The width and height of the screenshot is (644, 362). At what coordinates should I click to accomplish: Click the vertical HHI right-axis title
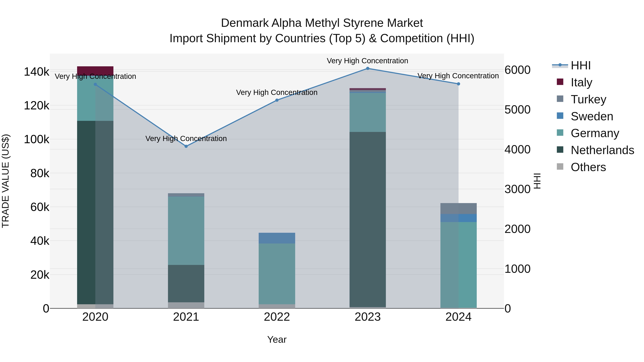click(x=537, y=181)
